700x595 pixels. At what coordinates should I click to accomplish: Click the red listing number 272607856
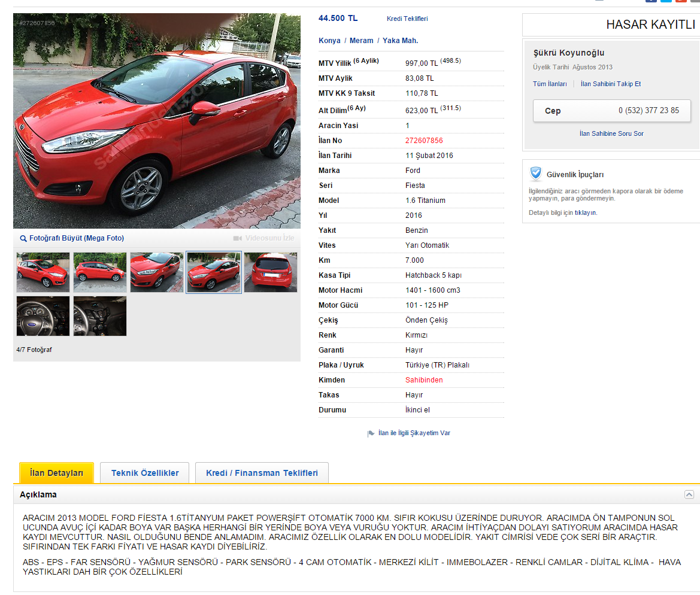click(424, 141)
